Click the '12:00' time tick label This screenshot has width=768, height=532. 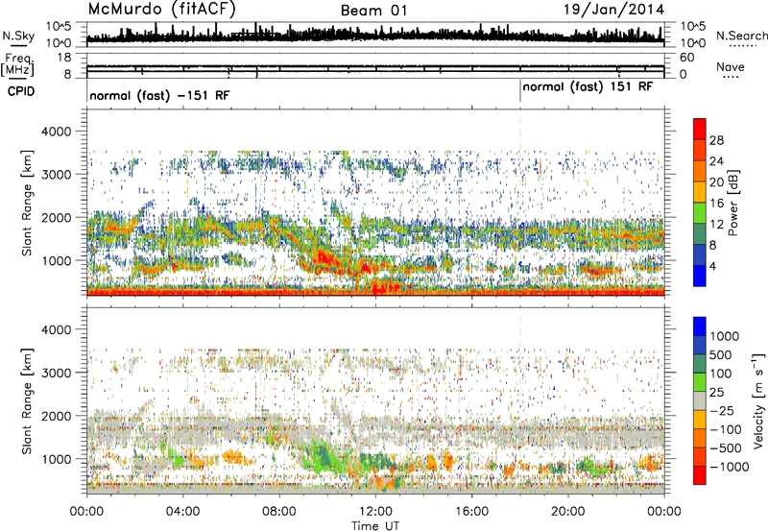tap(375, 512)
